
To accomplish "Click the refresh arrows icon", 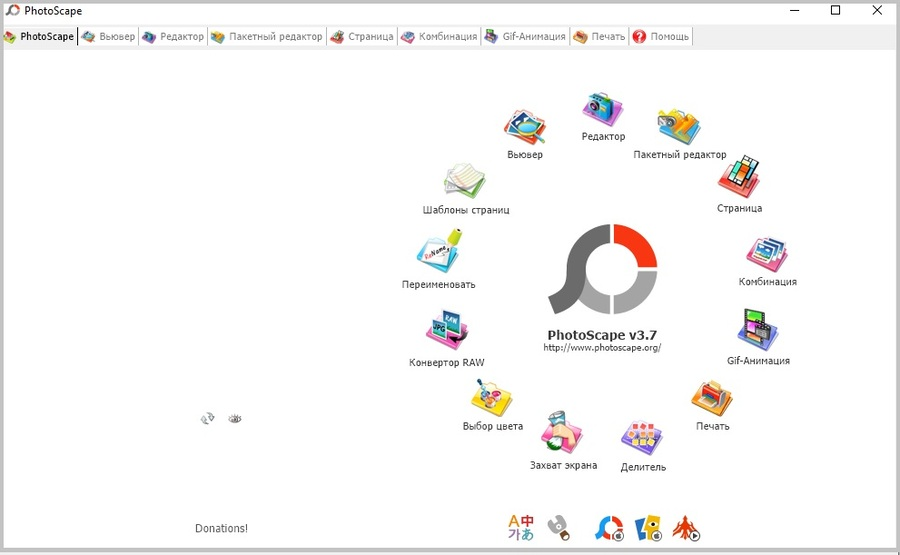I will [x=207, y=418].
